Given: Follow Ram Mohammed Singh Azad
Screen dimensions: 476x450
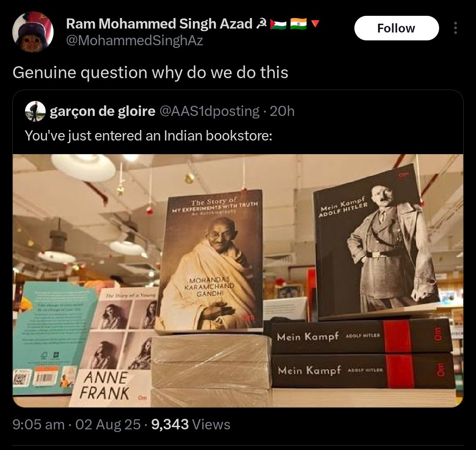Looking at the screenshot, I should tap(396, 28).
